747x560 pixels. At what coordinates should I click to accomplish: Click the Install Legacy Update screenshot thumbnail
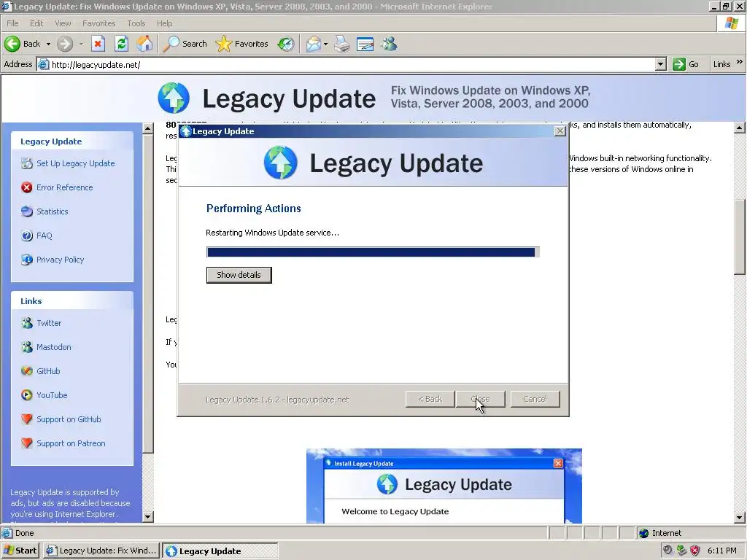(444, 486)
